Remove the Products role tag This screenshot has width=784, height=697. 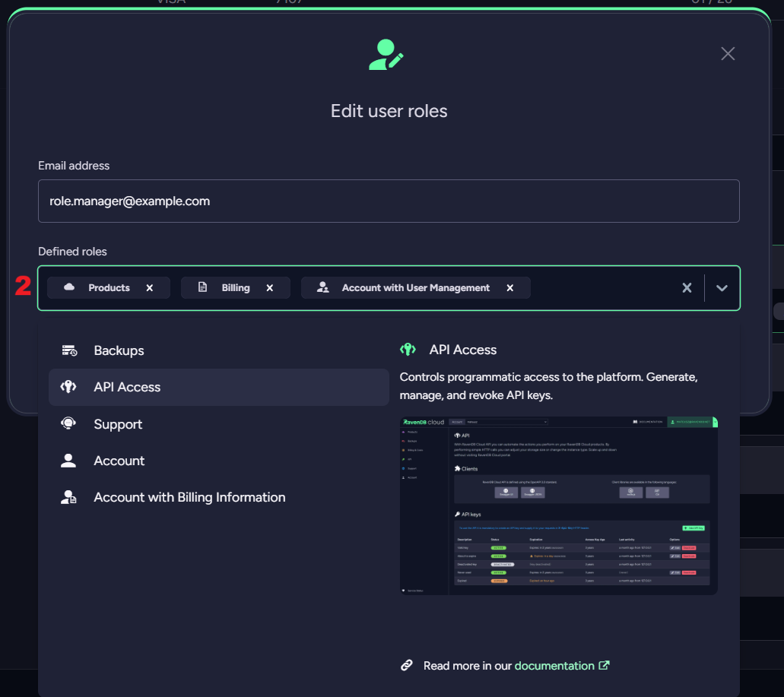click(150, 288)
